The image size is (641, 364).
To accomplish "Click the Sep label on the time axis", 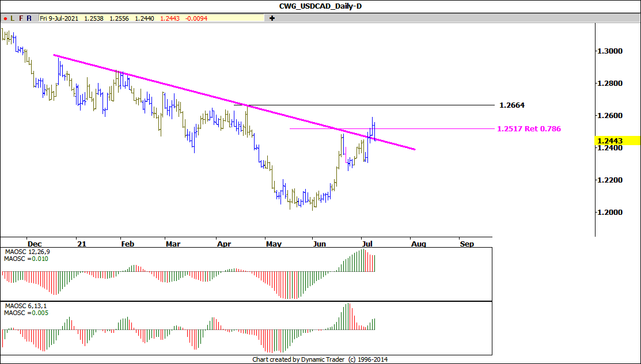I will [x=467, y=244].
